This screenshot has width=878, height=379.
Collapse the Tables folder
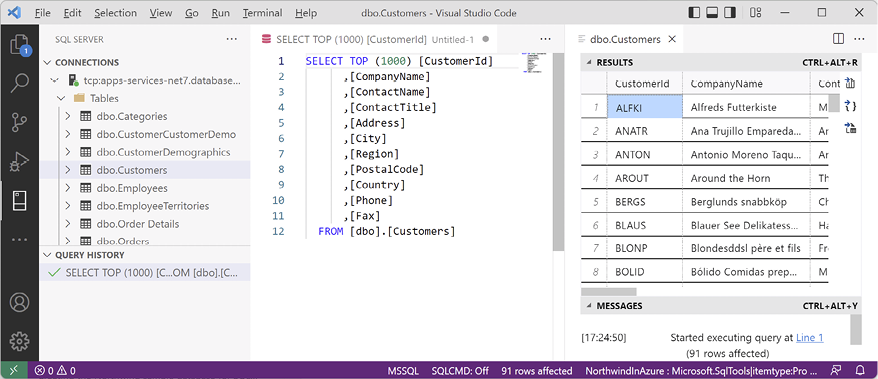click(61, 99)
